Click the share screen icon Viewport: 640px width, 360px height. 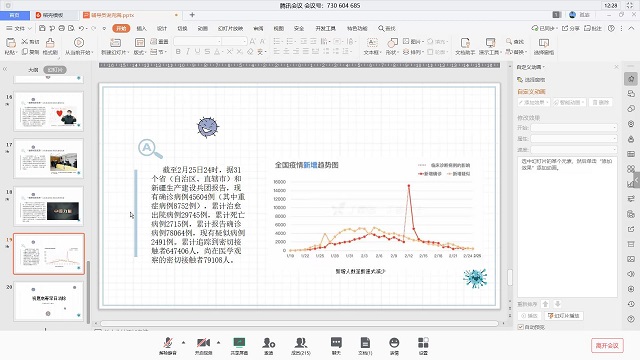point(239,342)
